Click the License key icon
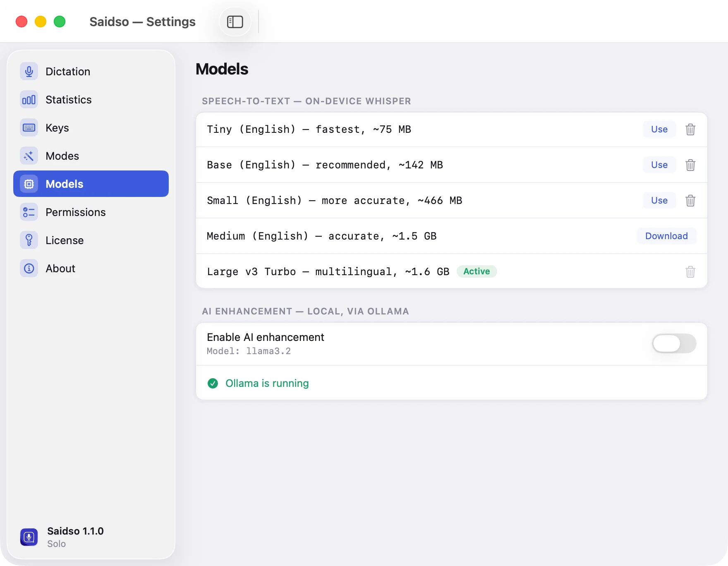 point(29,240)
